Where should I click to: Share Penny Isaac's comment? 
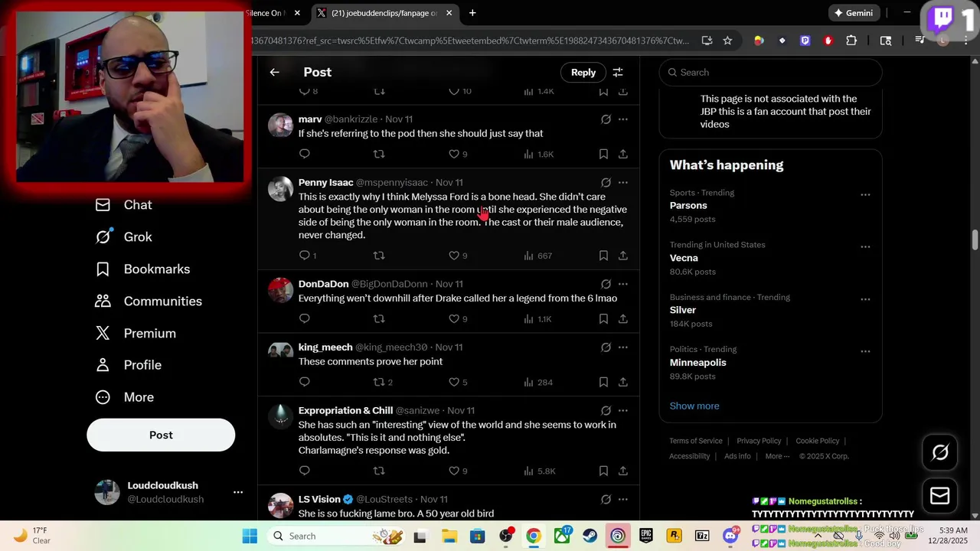coord(623,256)
